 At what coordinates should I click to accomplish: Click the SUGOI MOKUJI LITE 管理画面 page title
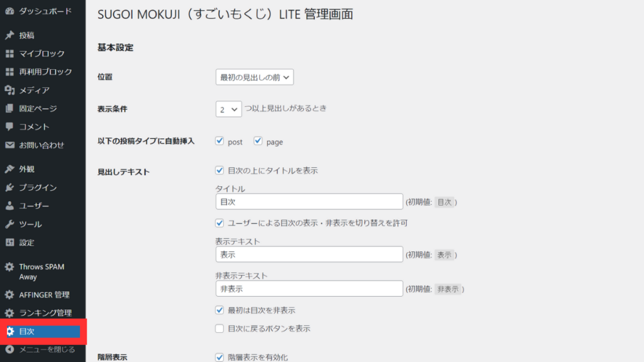click(225, 14)
